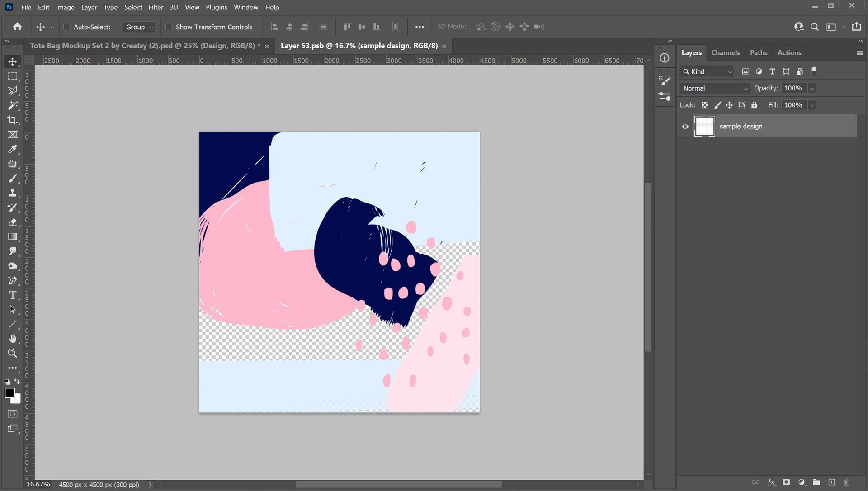This screenshot has width=868, height=491.
Task: Select the Path Selection tool
Action: (x=13, y=310)
